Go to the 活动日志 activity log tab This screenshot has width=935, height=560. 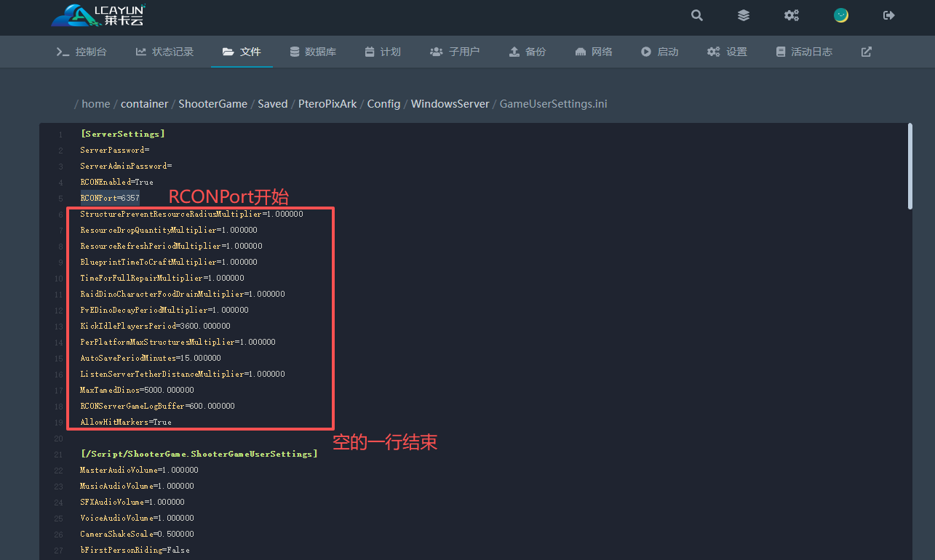click(x=804, y=52)
